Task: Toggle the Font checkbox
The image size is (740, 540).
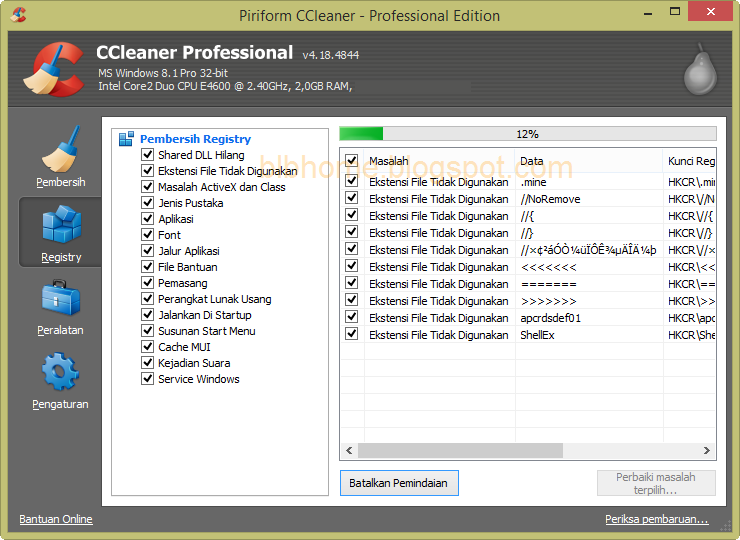Action: click(x=148, y=235)
